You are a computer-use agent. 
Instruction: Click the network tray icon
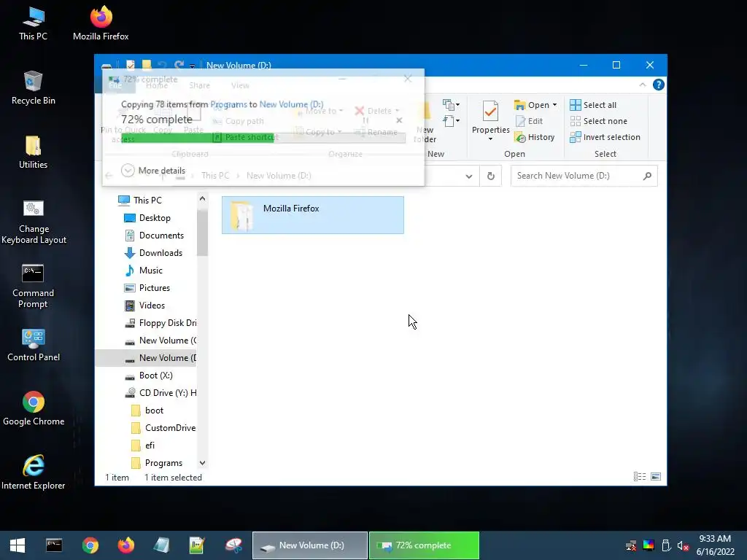tap(631, 545)
